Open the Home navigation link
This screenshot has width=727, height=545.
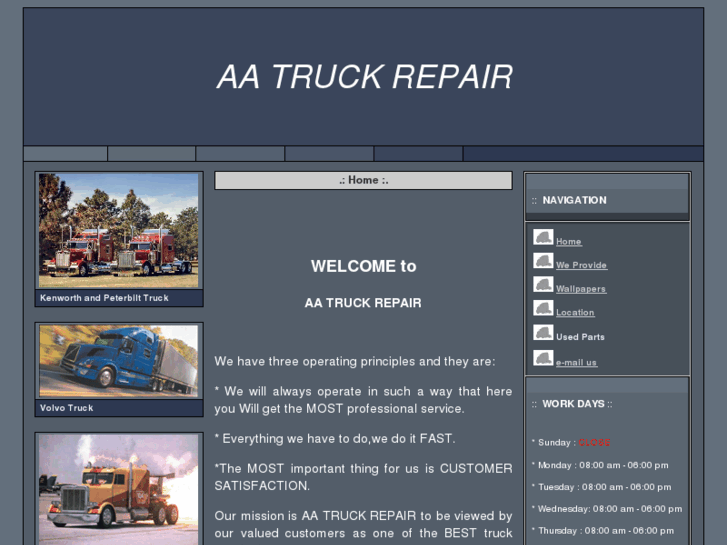pyautogui.click(x=569, y=242)
